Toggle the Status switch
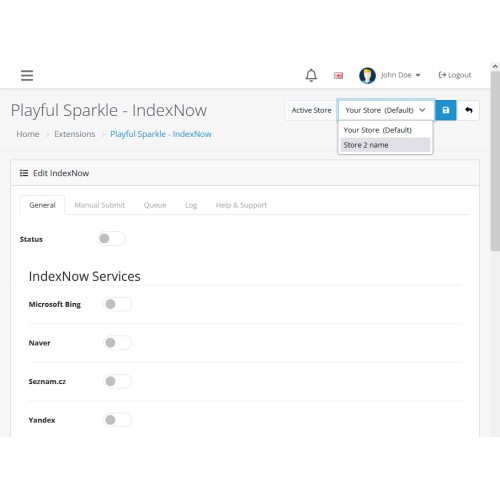This screenshot has width=500, height=500. click(x=111, y=239)
